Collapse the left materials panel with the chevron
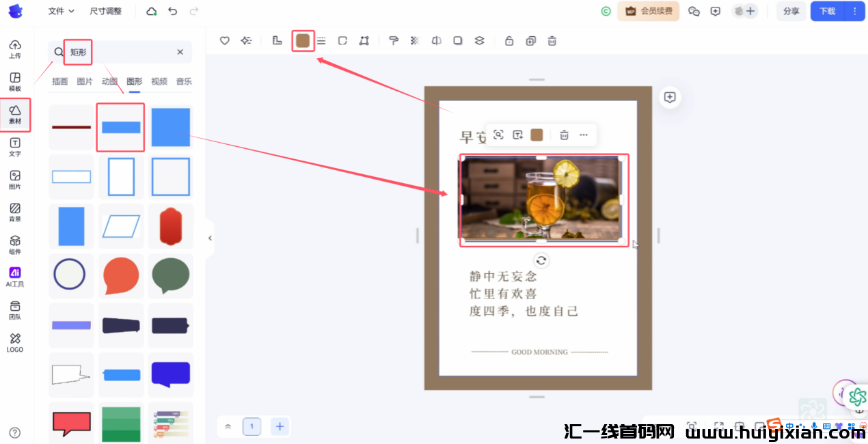 [210, 238]
